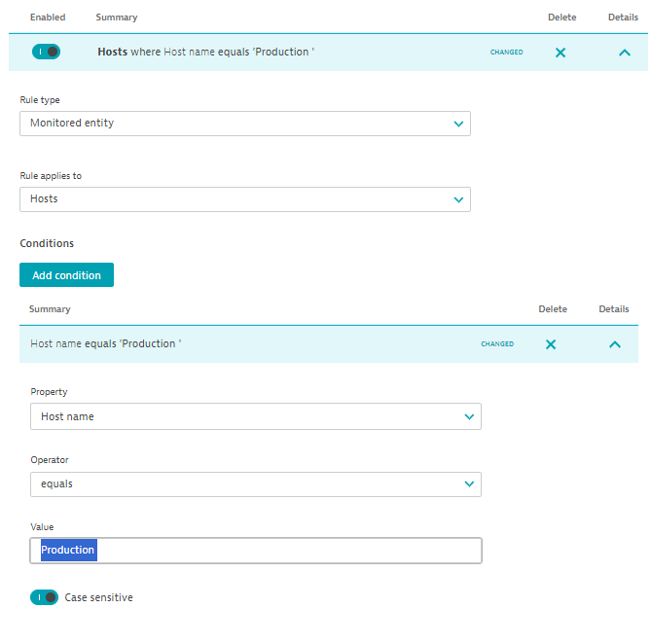Collapse the Hosts rule details chevron
This screenshot has height=644, width=651.
pos(625,53)
